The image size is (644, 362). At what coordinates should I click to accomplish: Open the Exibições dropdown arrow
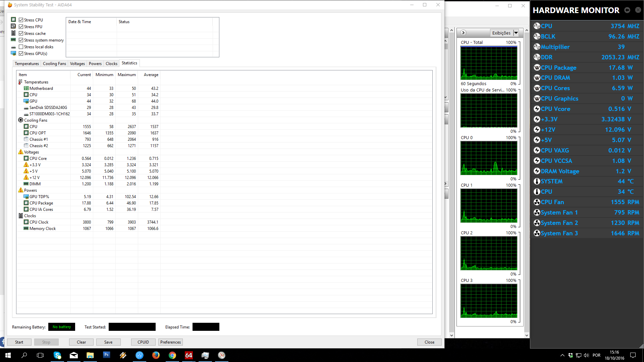[516, 33]
